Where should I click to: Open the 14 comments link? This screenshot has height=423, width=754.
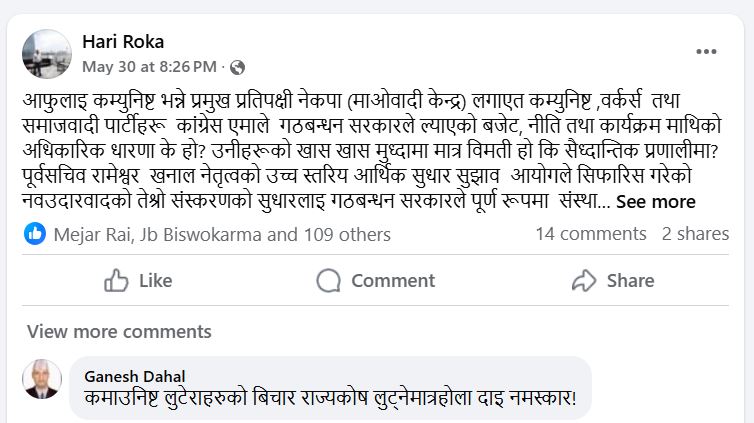pos(590,234)
